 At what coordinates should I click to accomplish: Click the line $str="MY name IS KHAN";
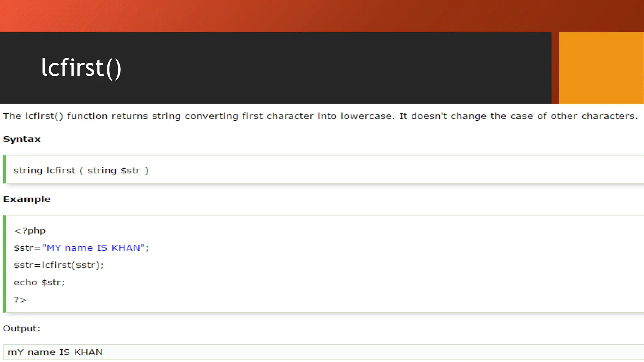click(x=81, y=248)
